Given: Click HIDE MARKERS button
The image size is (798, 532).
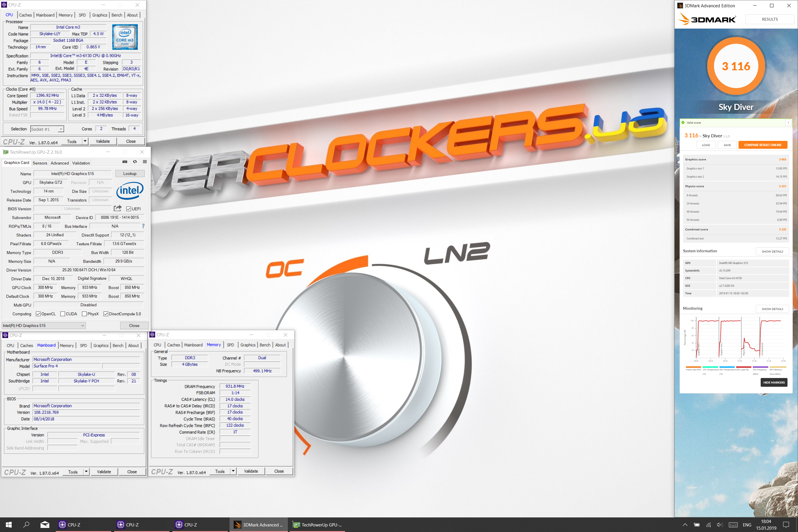Looking at the screenshot, I should coord(774,382).
